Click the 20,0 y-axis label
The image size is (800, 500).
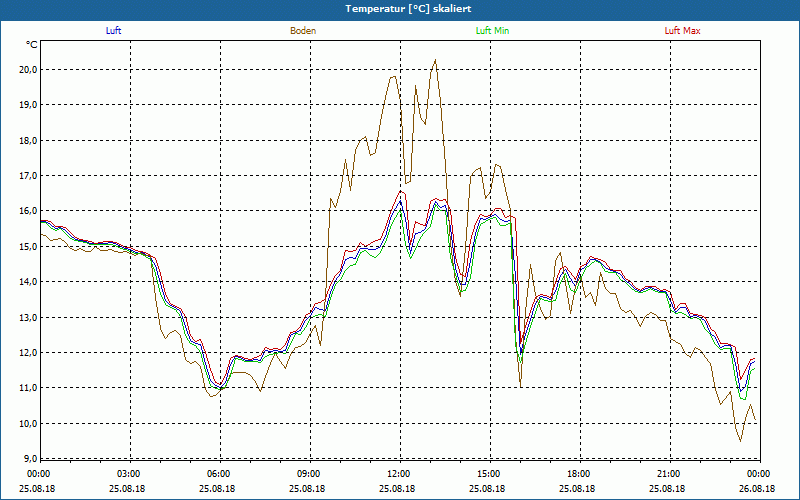pyautogui.click(x=28, y=69)
